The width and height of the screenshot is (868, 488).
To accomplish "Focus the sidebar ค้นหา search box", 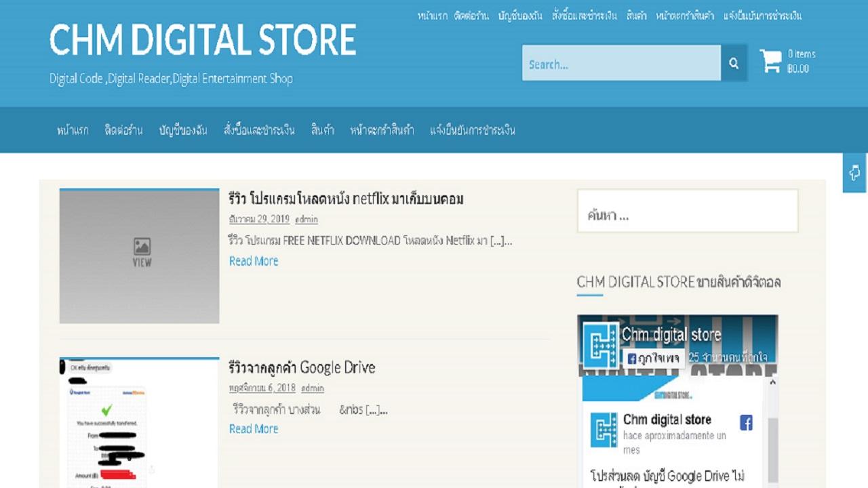I will (x=688, y=211).
